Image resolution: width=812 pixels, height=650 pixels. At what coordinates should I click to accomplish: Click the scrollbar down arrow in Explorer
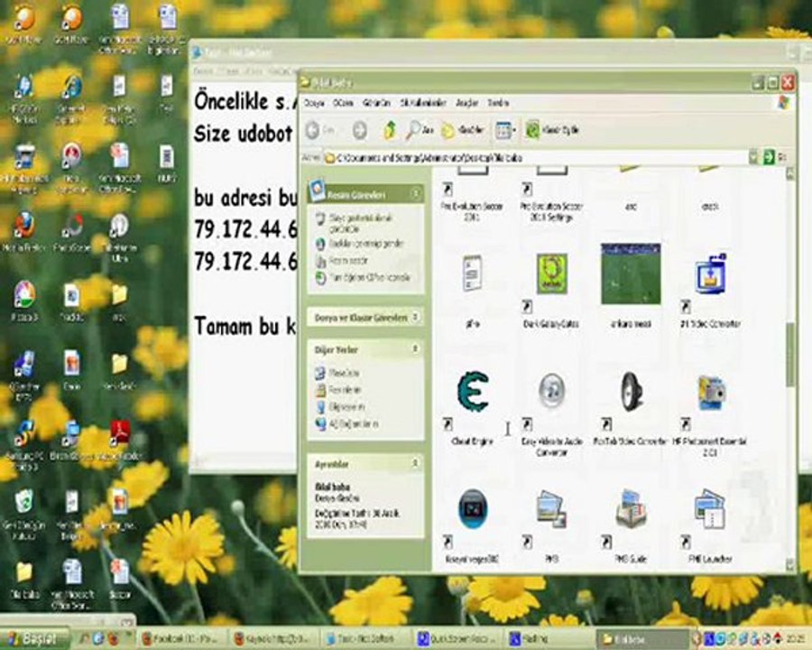coord(789,564)
